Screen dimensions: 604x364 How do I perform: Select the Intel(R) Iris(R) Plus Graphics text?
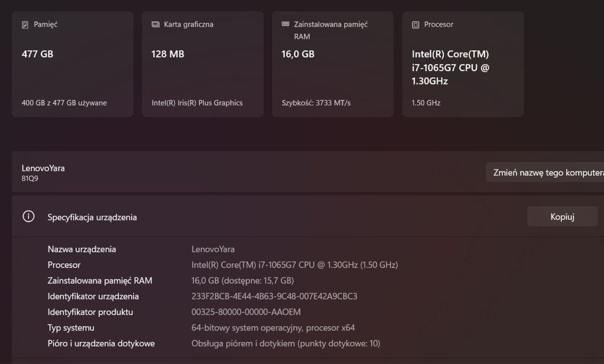tap(197, 103)
